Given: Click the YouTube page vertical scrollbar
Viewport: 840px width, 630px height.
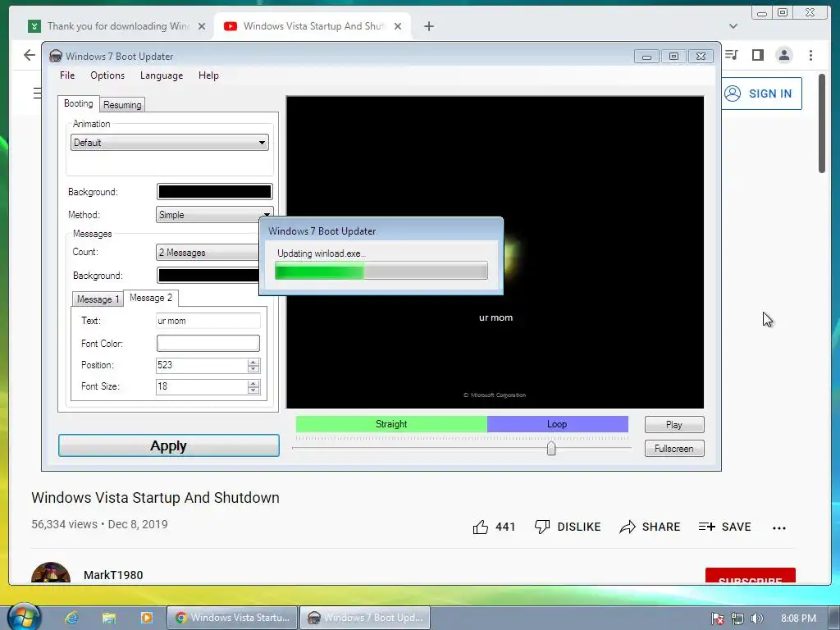Looking at the screenshot, I should pyautogui.click(x=822, y=124).
